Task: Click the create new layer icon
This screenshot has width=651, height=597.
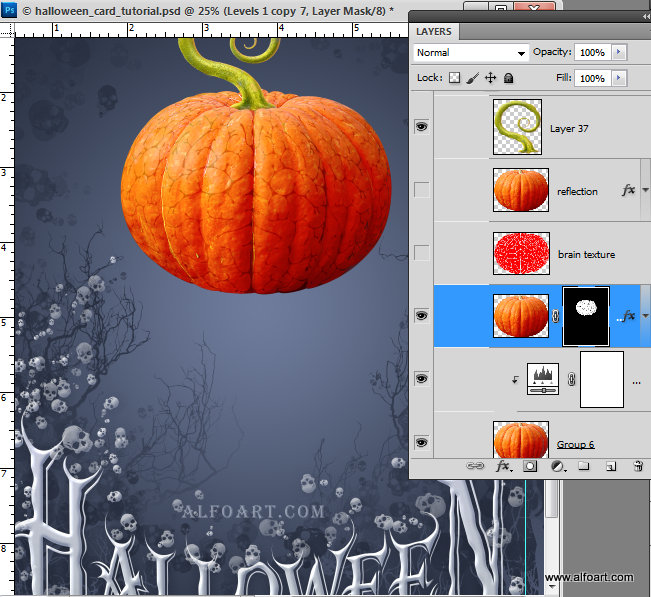Action: coord(611,466)
